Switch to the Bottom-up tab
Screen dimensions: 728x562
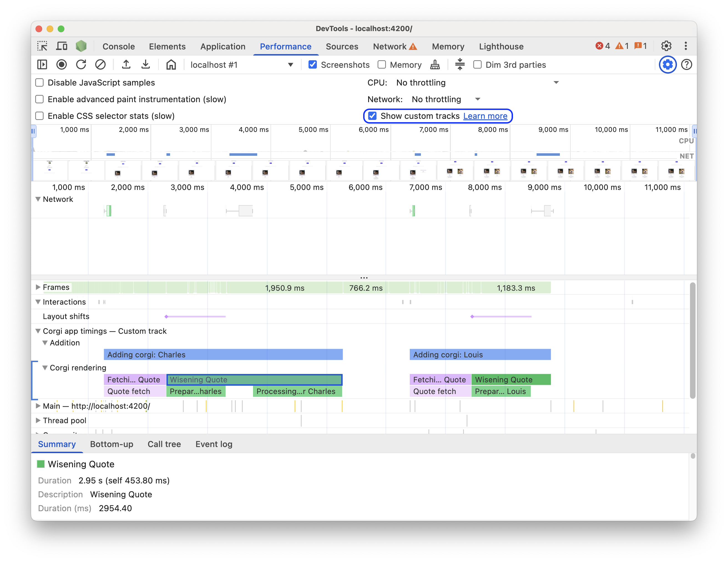[112, 444]
